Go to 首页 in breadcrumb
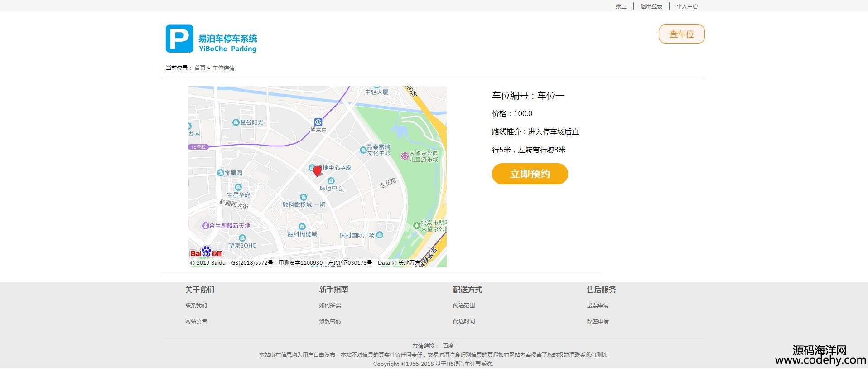This screenshot has height=369, width=868. (200, 68)
